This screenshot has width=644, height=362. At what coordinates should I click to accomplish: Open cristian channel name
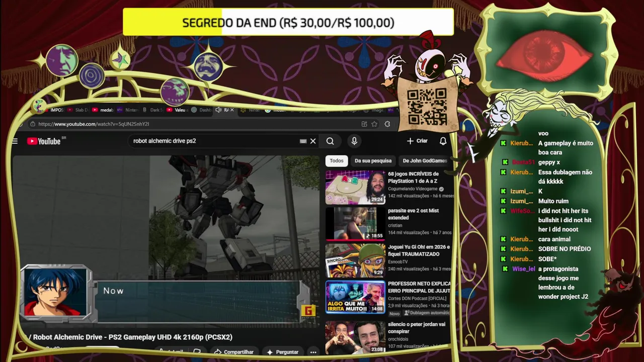click(x=395, y=226)
